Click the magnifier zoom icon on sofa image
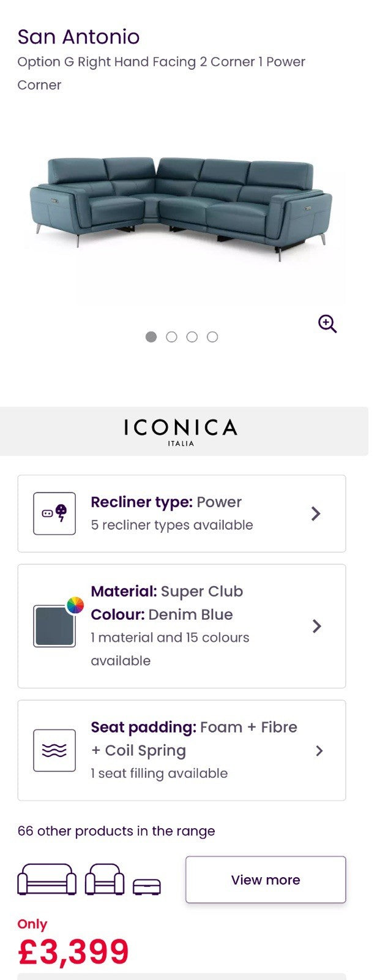Image resolution: width=380 pixels, height=980 pixels. (327, 323)
